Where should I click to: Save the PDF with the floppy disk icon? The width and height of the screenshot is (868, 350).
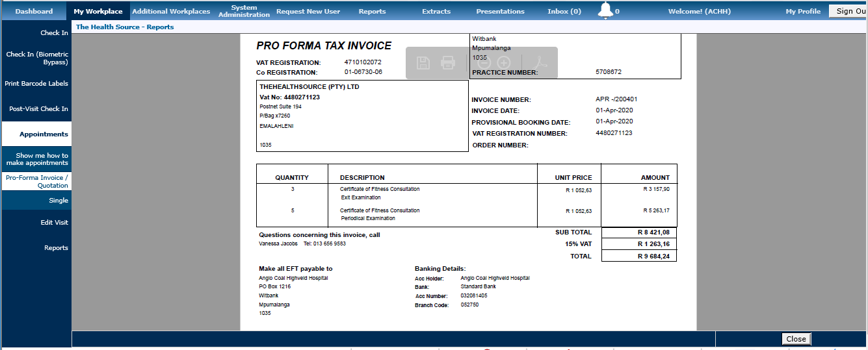(423, 63)
